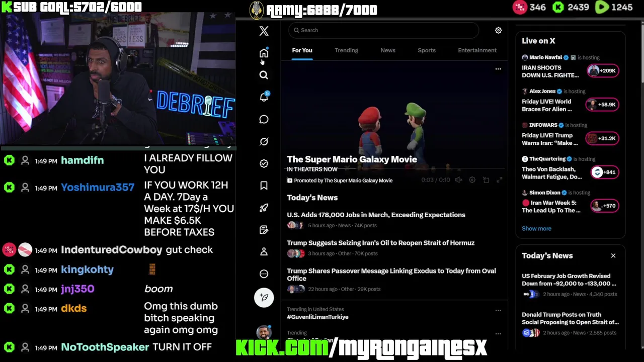Click chat username kingkohty
Image resolution: width=644 pixels, height=362 pixels.
click(x=87, y=269)
